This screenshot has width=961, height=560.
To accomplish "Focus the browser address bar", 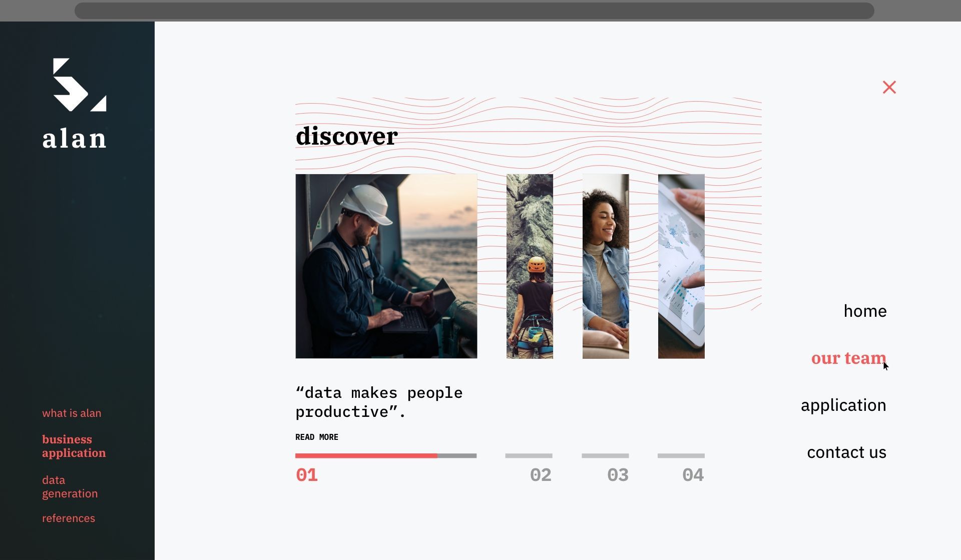I will (x=474, y=11).
